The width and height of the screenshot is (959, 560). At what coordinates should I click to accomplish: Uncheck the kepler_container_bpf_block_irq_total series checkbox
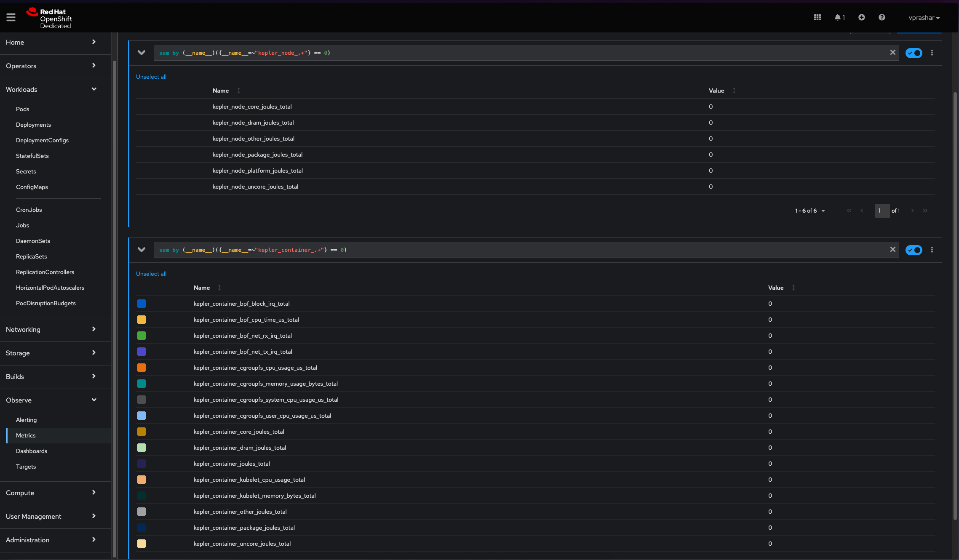(x=141, y=304)
